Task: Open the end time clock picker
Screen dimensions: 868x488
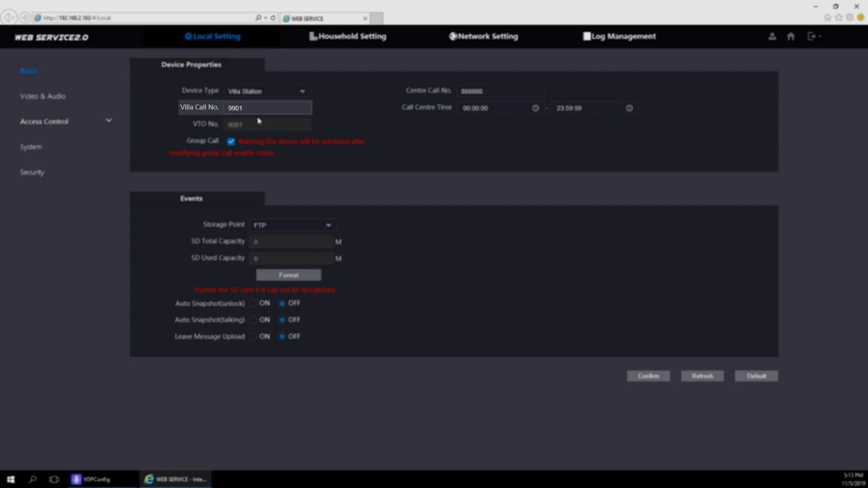Action: [x=629, y=108]
